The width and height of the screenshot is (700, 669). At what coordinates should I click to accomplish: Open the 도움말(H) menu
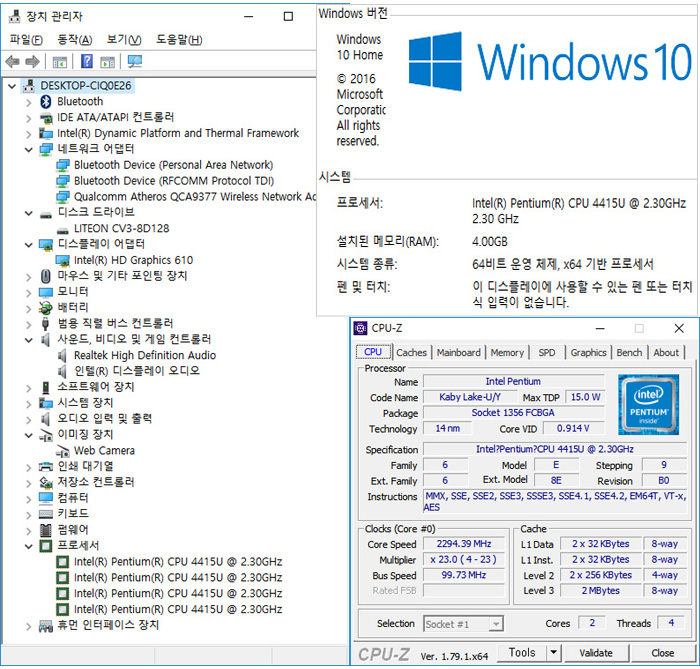tap(179, 40)
